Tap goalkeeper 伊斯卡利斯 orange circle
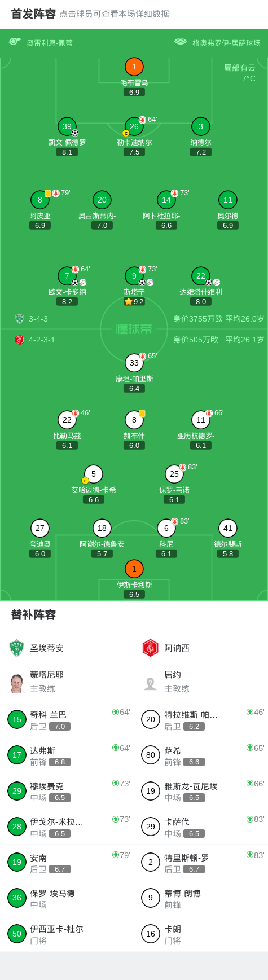The height and width of the screenshot is (980, 268). pos(134,569)
